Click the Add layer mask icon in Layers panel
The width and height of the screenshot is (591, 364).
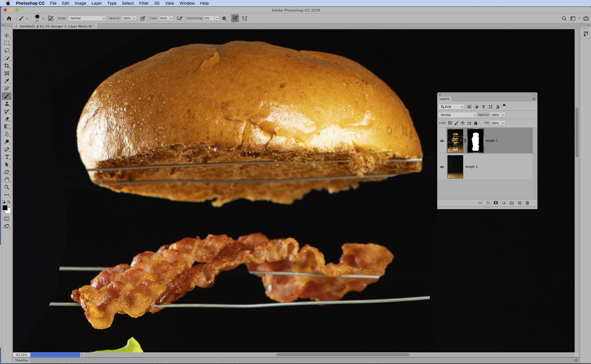(496, 203)
